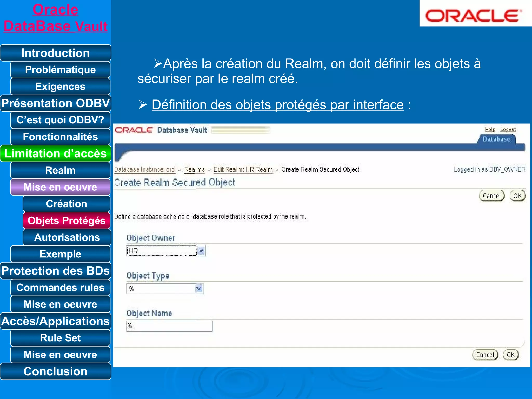Screen dimensions: 532x399
Task: Jump to Présentation ODBV section
Action: click(56, 103)
